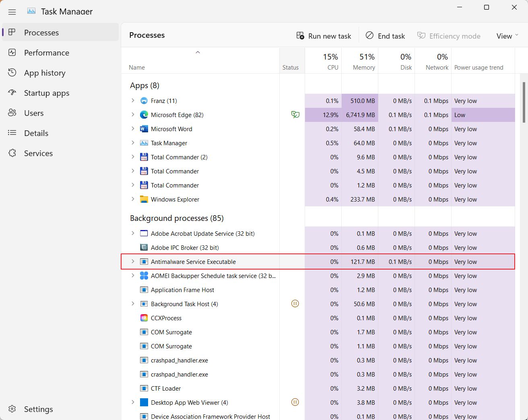This screenshot has height=420, width=528.
Task: Click the App history clock icon
Action: coord(12,72)
